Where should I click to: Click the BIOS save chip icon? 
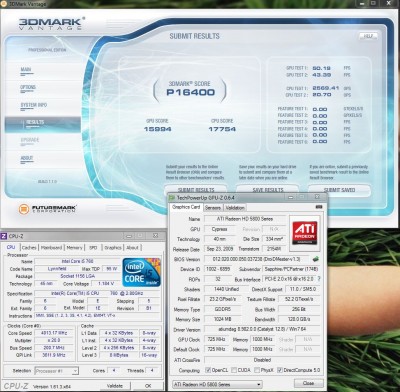[315, 259]
